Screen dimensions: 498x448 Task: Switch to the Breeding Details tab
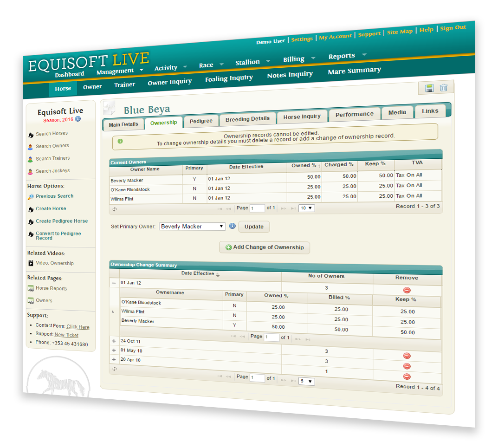(x=247, y=119)
